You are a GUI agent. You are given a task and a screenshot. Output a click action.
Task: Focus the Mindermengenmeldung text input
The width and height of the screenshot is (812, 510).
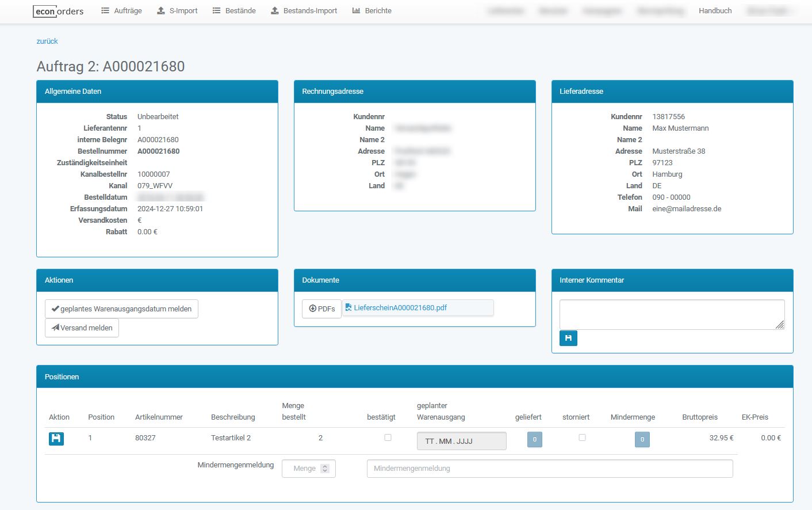click(x=550, y=469)
